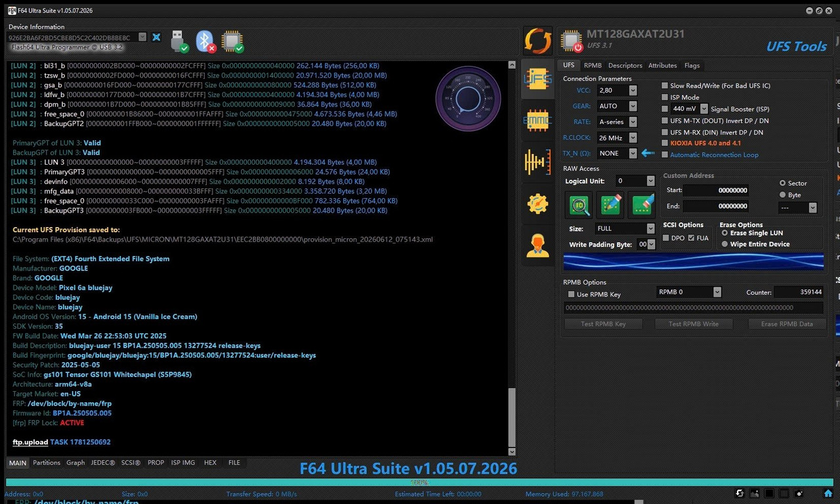Click the Erase RPMB Data button
Image resolution: width=840 pixels, height=504 pixels.
(x=787, y=324)
